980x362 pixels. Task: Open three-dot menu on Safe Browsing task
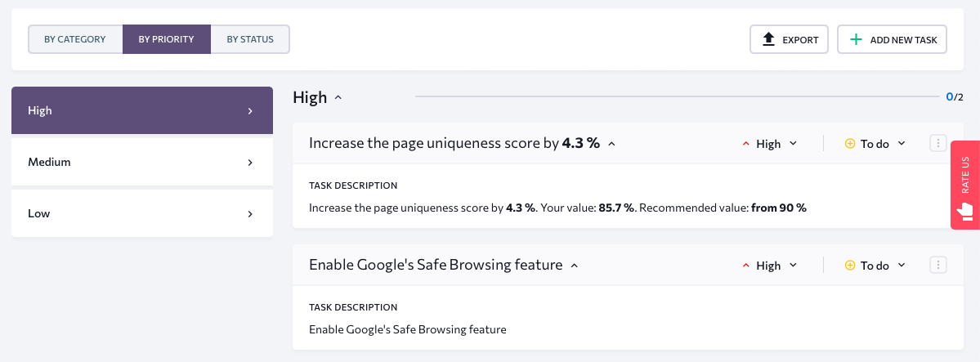[x=938, y=265]
